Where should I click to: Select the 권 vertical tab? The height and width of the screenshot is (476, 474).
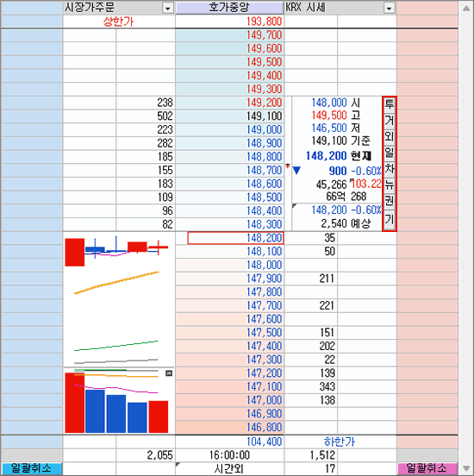point(390,201)
